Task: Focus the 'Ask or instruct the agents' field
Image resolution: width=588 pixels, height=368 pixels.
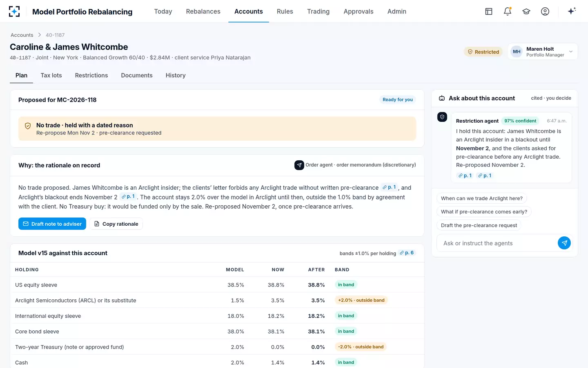Action: coord(497,243)
